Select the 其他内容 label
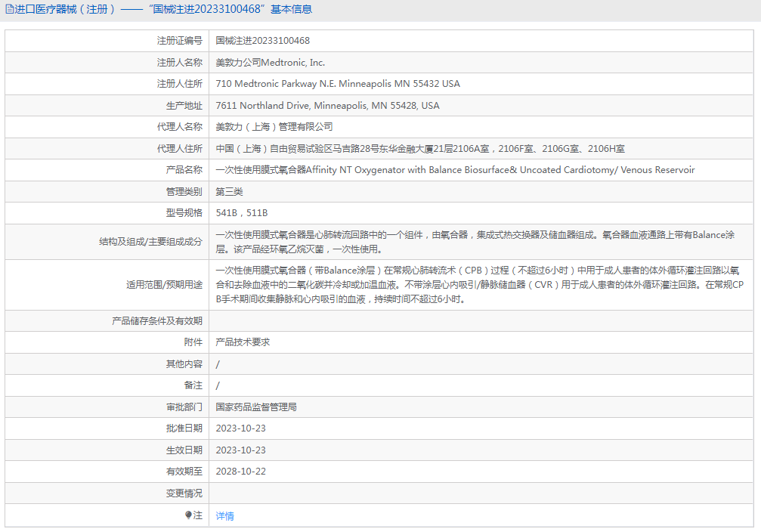The image size is (761, 532). point(184,364)
